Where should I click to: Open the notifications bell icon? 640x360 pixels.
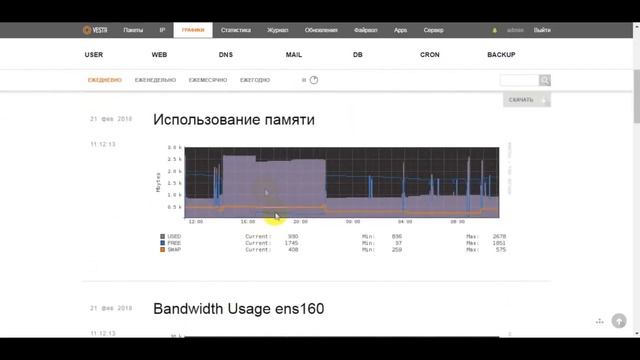(494, 30)
